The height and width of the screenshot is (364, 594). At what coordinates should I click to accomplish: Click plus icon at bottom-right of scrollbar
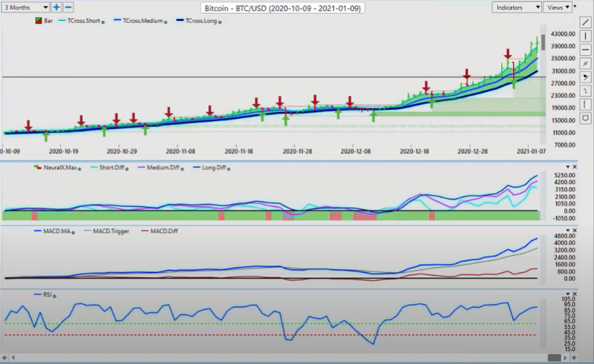(574, 357)
